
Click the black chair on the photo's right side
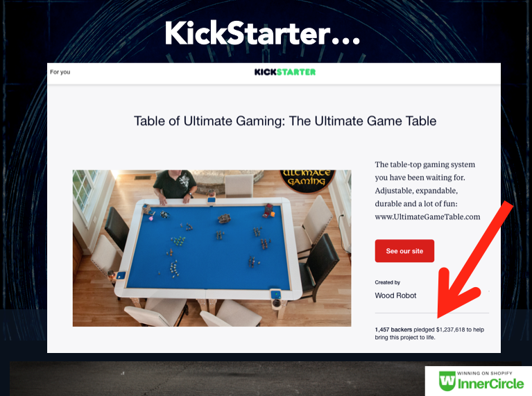pos(319,266)
